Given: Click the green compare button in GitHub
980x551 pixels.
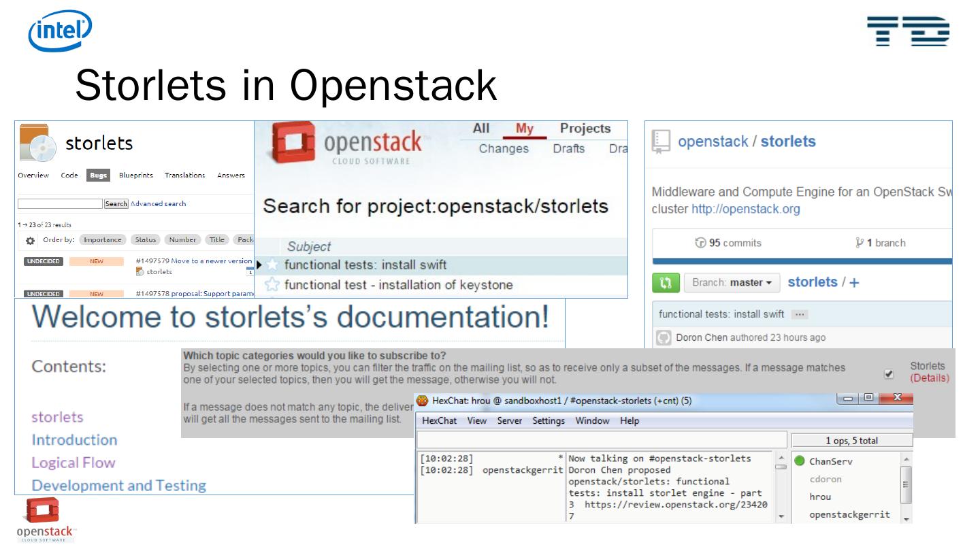Looking at the screenshot, I should (665, 282).
